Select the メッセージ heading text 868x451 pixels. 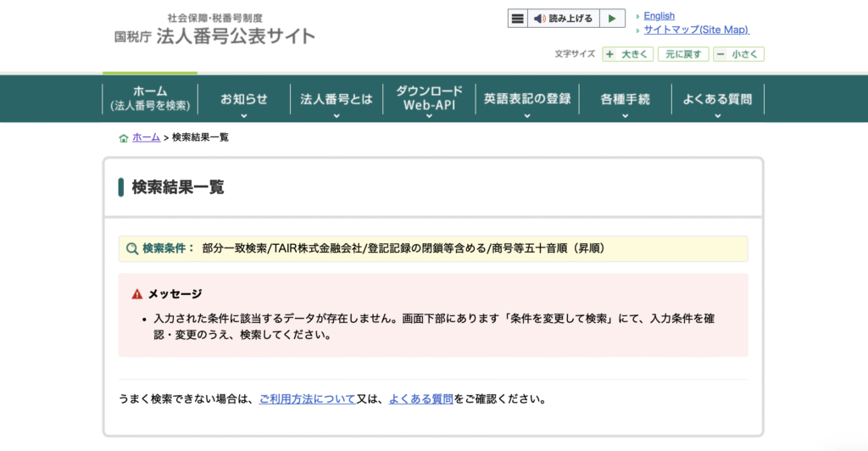(175, 294)
